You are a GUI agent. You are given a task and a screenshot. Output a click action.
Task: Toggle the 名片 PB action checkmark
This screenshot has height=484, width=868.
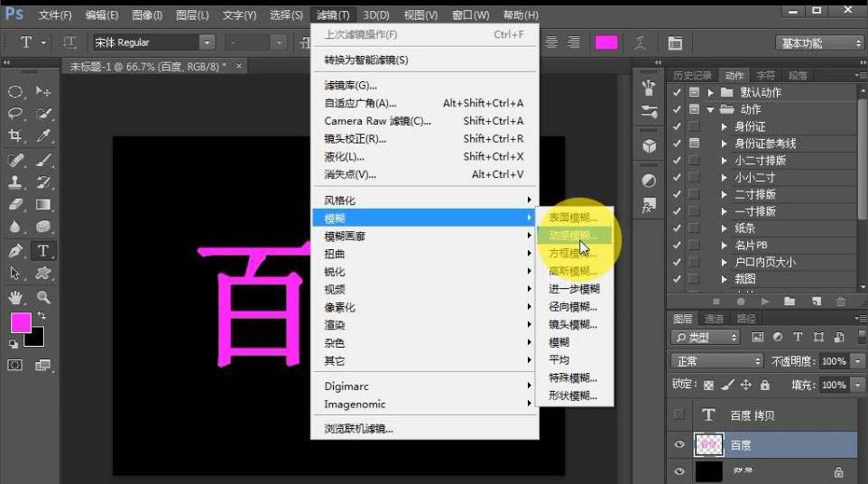pos(677,246)
